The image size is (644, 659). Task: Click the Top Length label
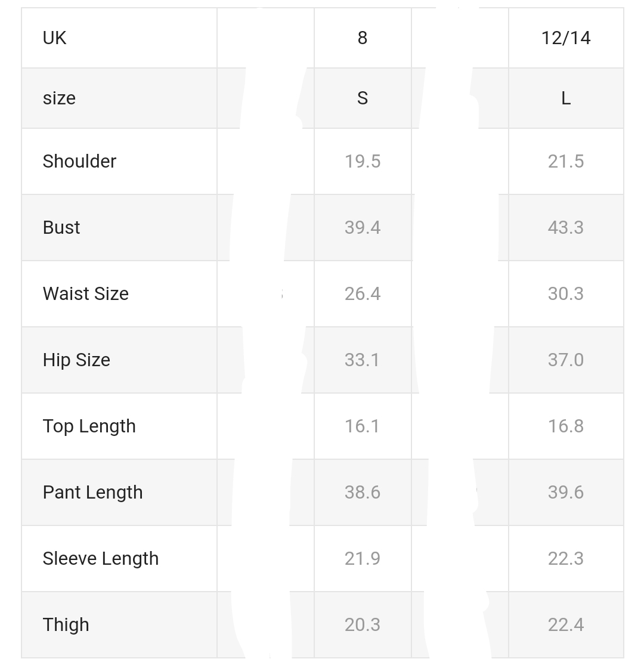point(89,426)
